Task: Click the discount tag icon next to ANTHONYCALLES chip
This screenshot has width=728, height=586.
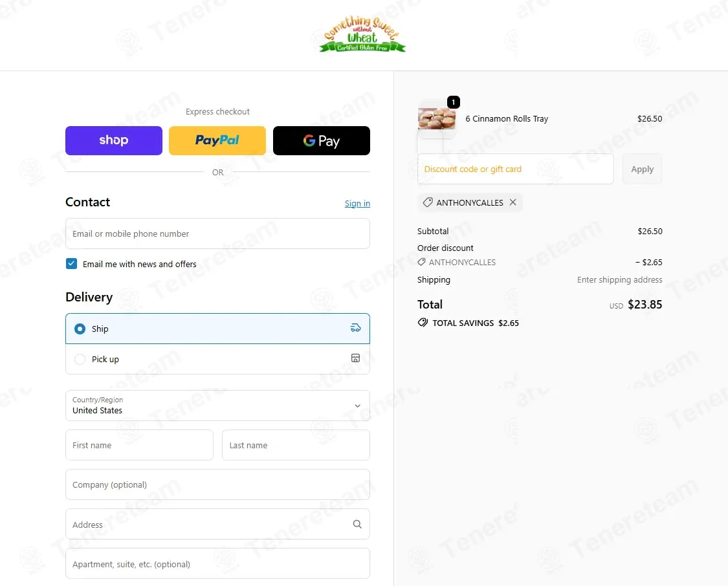Action: coord(428,202)
